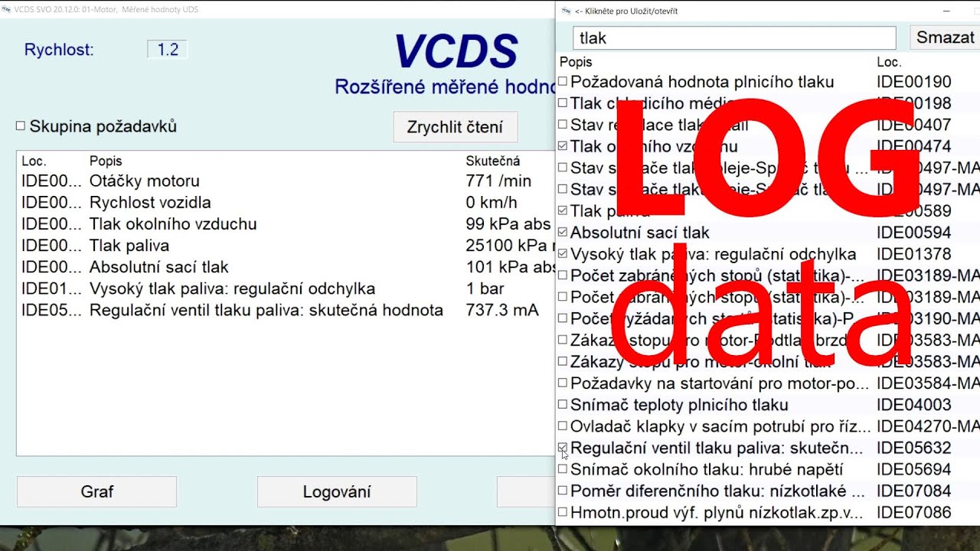The height and width of the screenshot is (551, 980).
Task: Check Hmotn.proud výf. plynů nízkotlak box
Action: (563, 511)
